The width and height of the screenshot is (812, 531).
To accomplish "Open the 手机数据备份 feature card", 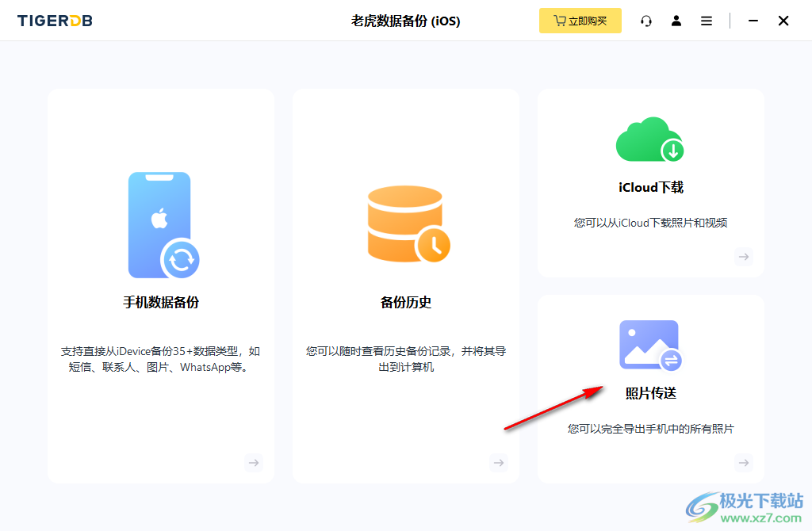I will click(161, 285).
